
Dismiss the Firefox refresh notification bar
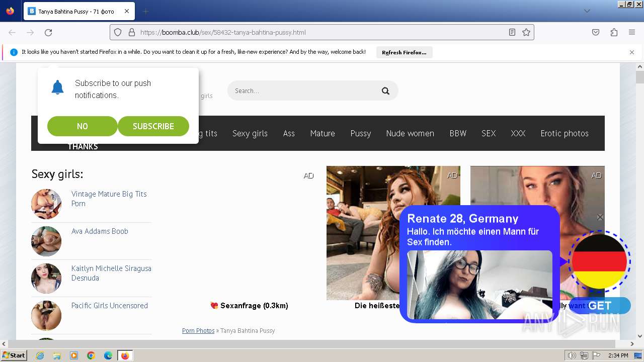click(632, 52)
